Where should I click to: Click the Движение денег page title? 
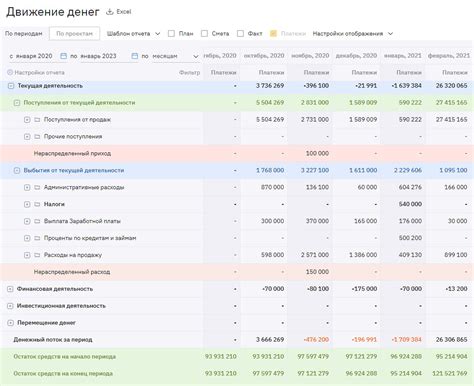click(53, 12)
